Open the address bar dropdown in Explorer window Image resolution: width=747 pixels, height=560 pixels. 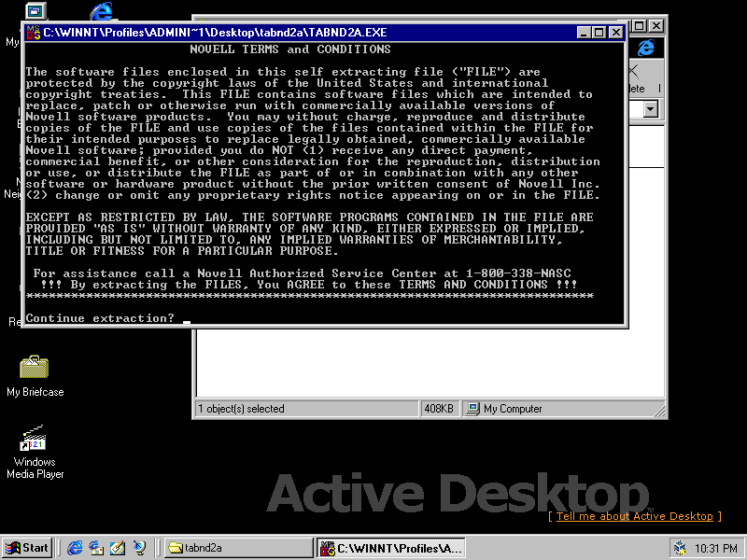pos(650,109)
